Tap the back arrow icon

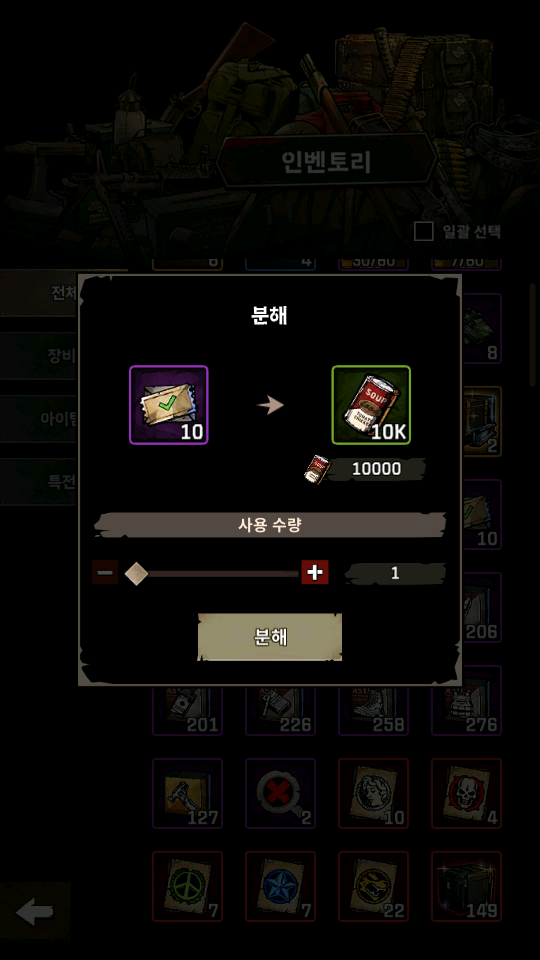click(x=34, y=912)
